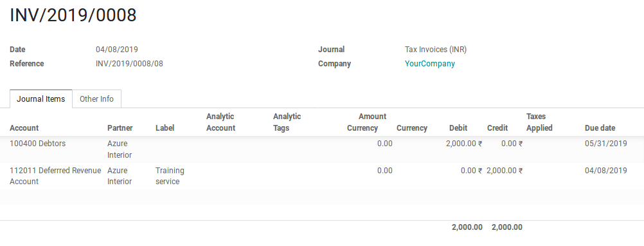The height and width of the screenshot is (246, 644).
Task: Switch to the Other Info tab
Action: tap(96, 99)
